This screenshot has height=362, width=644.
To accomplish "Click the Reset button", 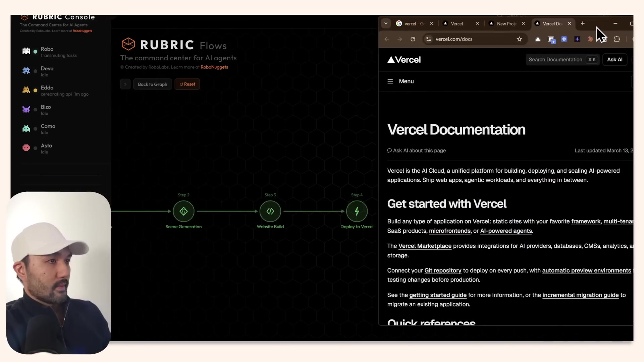I will (187, 84).
